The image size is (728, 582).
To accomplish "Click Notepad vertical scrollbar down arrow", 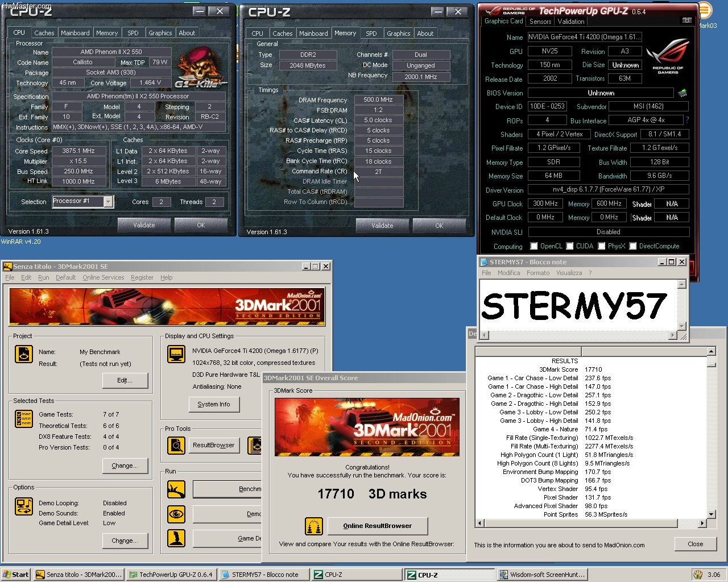I will click(x=682, y=326).
